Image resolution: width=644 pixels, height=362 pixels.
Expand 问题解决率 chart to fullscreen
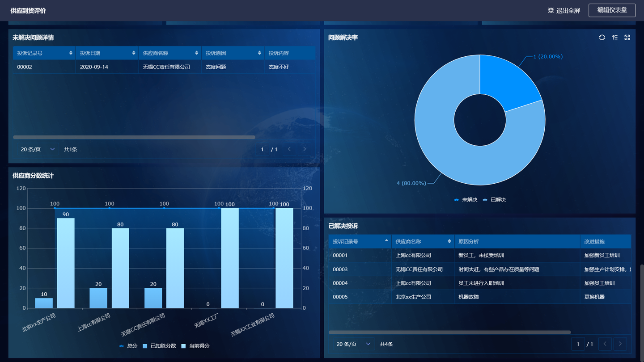(x=627, y=38)
